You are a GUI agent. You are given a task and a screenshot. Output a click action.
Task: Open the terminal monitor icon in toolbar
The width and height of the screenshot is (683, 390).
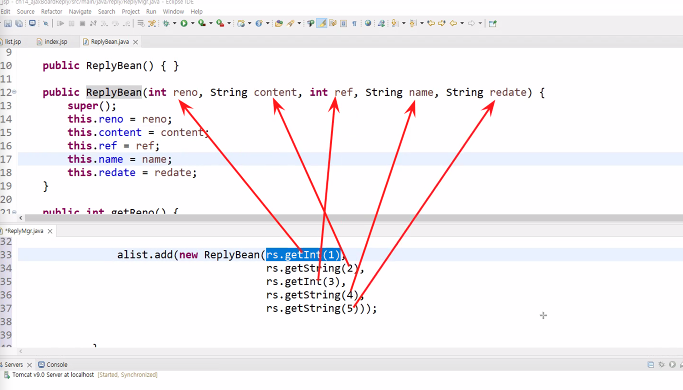32,24
